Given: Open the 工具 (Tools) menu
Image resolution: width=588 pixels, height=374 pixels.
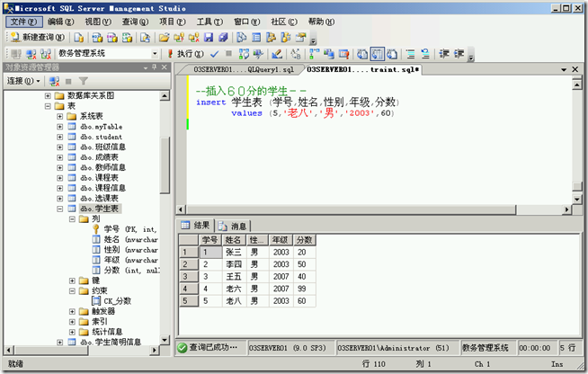Looking at the screenshot, I should (x=209, y=22).
